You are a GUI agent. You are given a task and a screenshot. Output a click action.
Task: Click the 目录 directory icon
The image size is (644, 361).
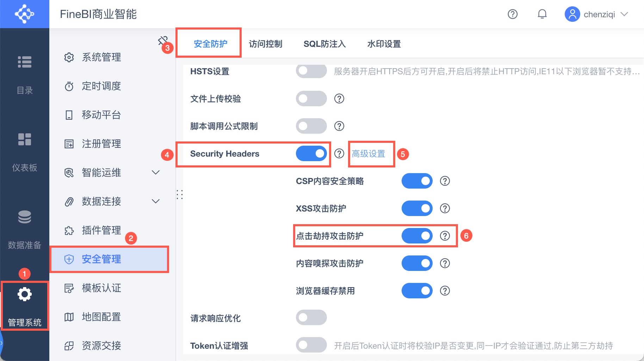pyautogui.click(x=24, y=62)
